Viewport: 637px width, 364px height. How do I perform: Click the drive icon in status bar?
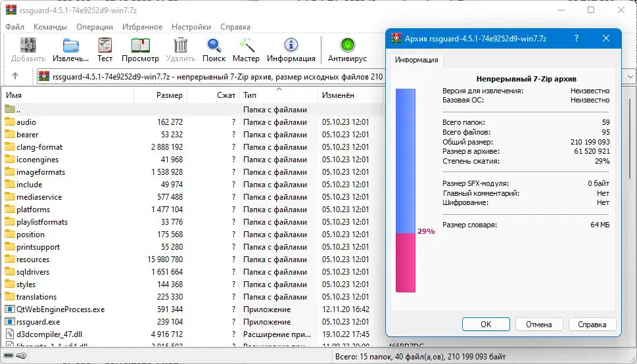point(9,356)
